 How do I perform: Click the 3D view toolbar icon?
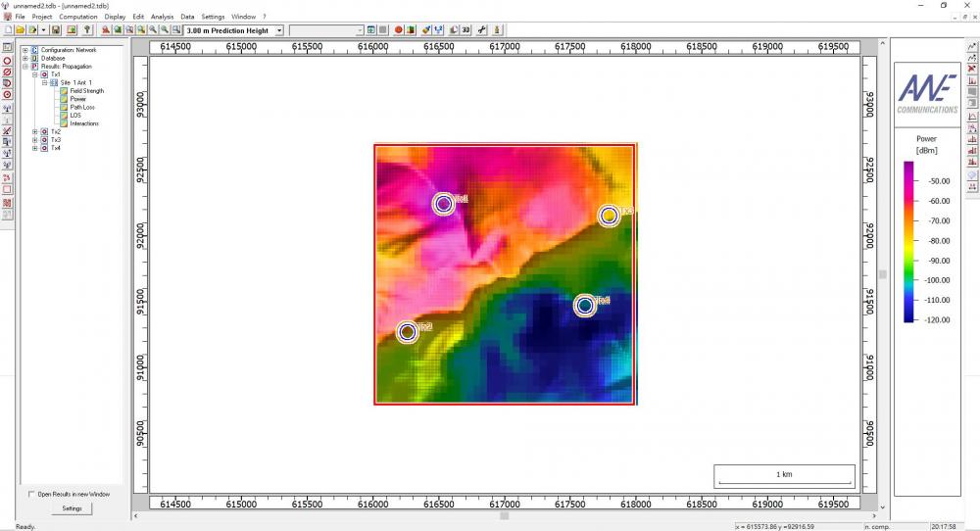pyautogui.click(x=465, y=30)
